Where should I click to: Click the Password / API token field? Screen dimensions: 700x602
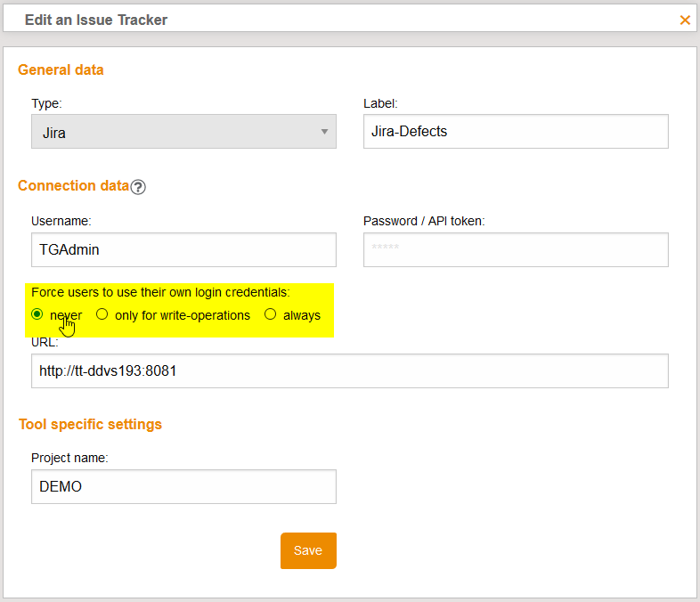[516, 250]
